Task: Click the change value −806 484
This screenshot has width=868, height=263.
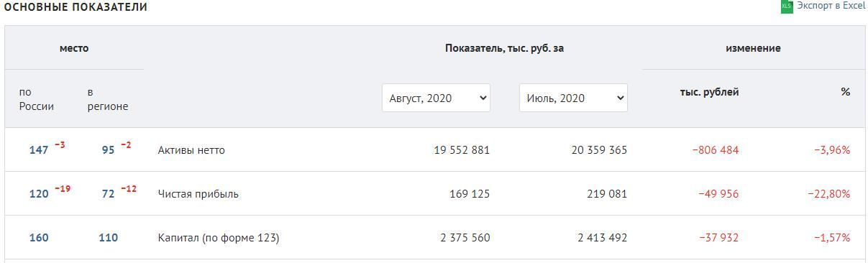Action: [716, 150]
